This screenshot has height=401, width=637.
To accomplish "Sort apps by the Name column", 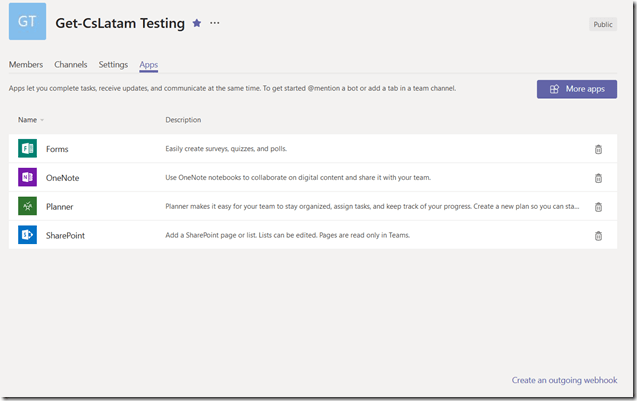I will tap(30, 120).
